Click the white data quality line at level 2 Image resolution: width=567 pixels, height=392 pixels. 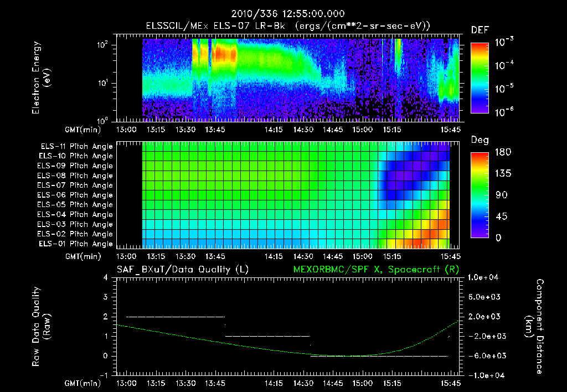pyautogui.click(x=176, y=317)
